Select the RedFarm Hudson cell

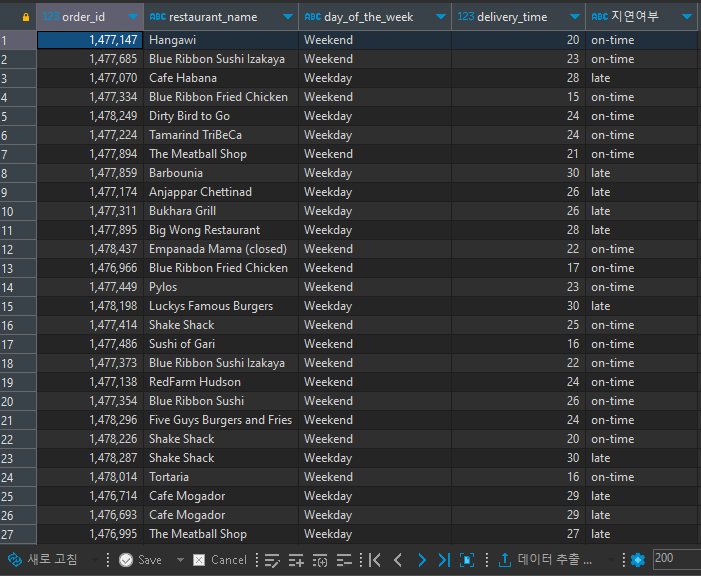coord(221,382)
